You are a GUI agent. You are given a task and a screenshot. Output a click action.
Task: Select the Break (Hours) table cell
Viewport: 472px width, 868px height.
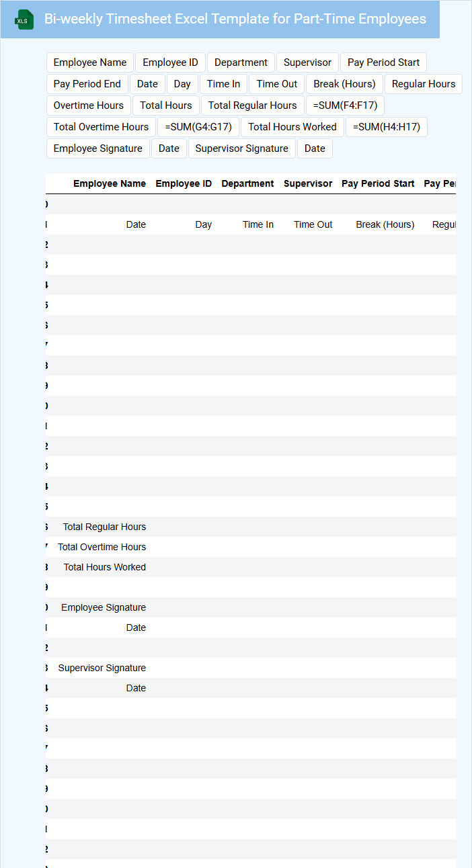click(x=385, y=224)
